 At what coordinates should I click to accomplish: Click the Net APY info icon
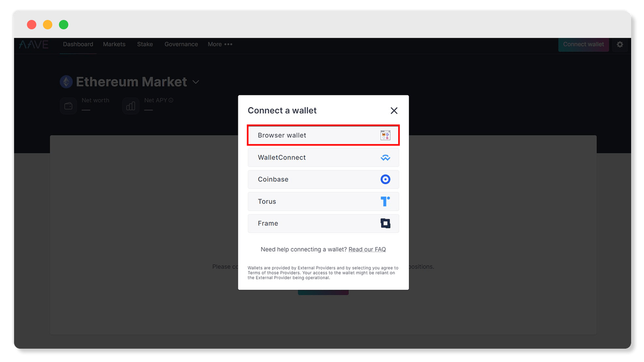tap(171, 100)
